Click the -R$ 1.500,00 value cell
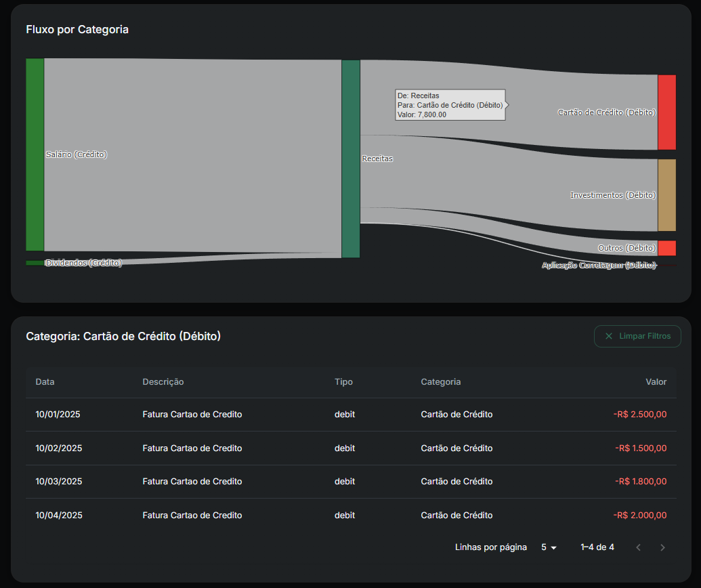Screen dimensions: 701x588 click(641, 448)
